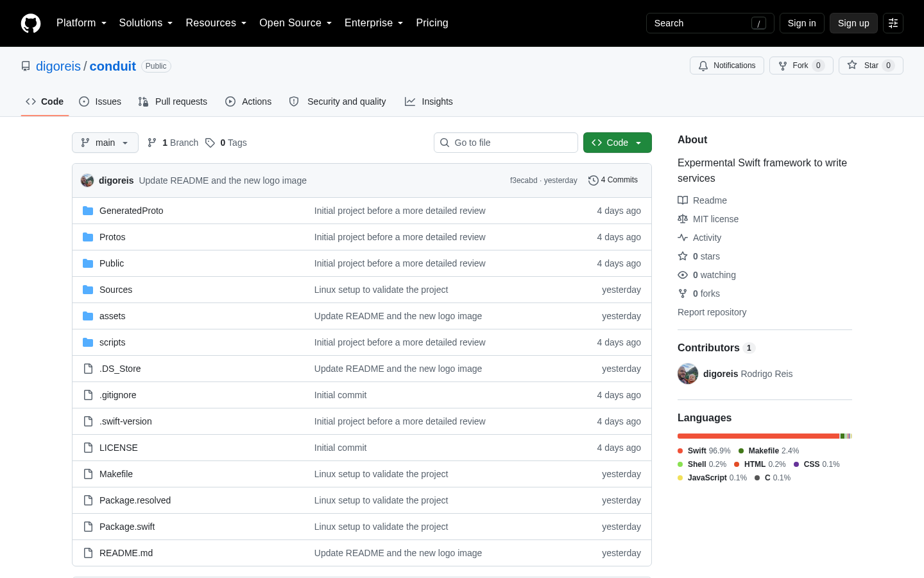Switch to the Actions tab

(248, 101)
